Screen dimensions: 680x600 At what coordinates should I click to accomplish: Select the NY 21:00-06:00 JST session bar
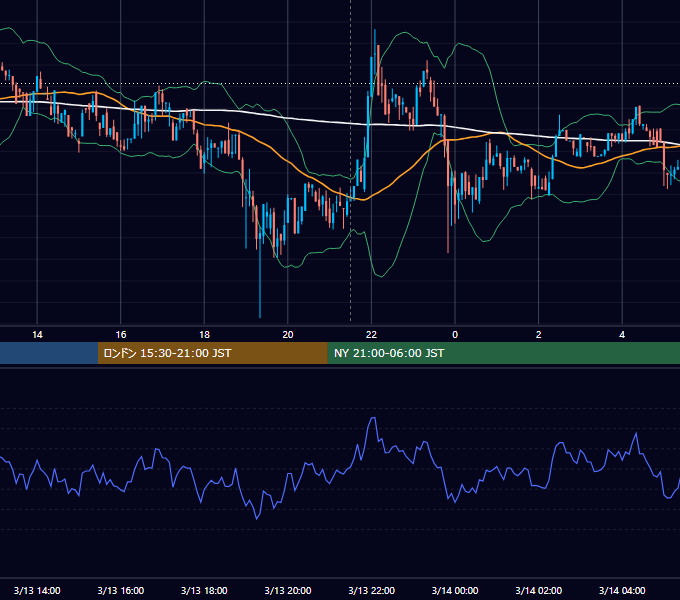point(503,353)
